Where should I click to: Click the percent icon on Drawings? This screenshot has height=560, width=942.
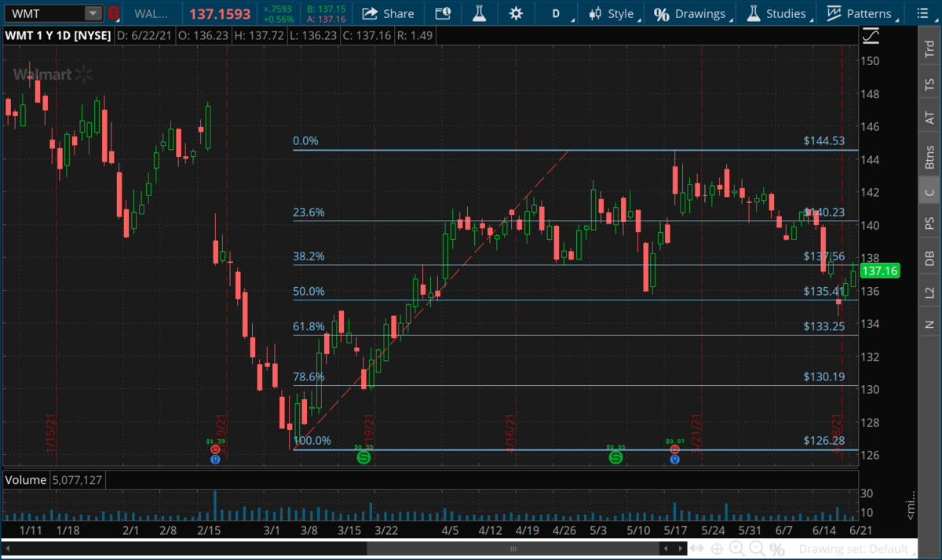point(662,14)
